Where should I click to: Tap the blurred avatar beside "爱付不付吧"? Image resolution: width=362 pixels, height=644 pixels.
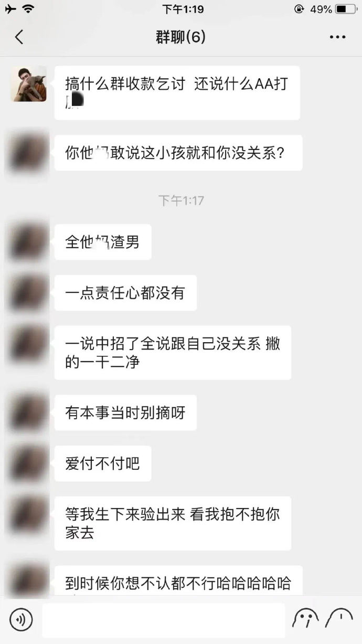[29, 463]
